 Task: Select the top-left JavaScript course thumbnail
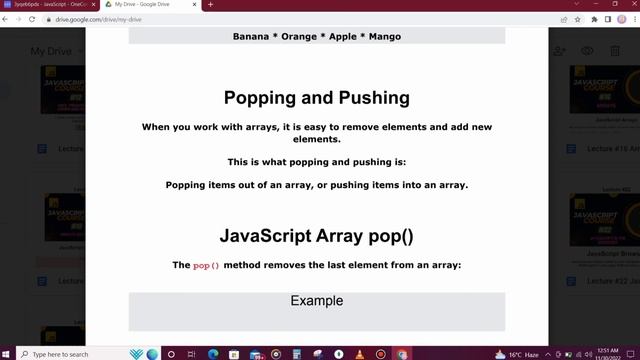[x=63, y=89]
